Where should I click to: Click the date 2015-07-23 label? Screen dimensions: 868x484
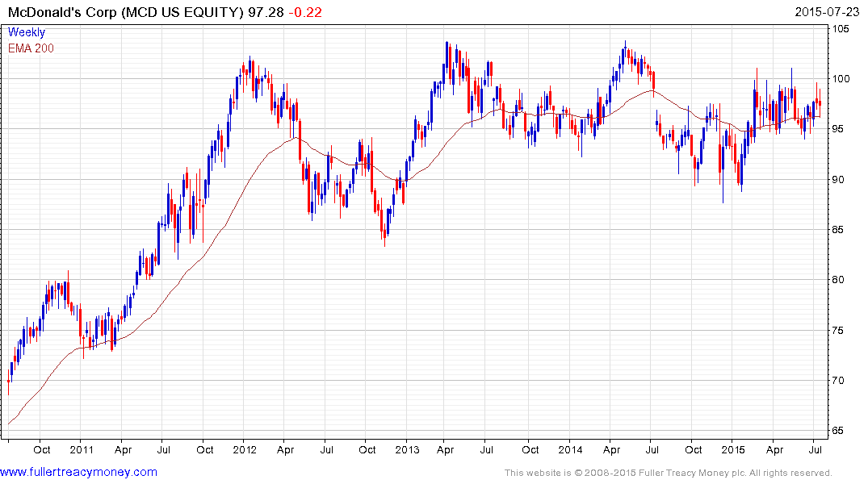[x=827, y=11]
